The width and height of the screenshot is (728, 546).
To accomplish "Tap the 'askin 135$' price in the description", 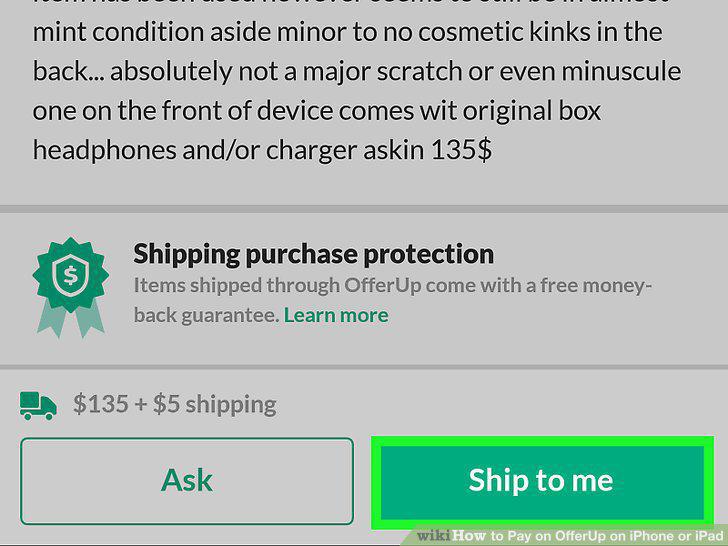I will (x=427, y=150).
